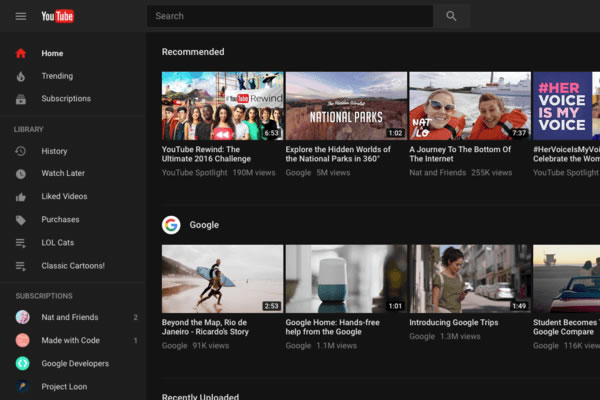Open Made with Code subscription
The height and width of the screenshot is (400, 600).
(x=73, y=340)
